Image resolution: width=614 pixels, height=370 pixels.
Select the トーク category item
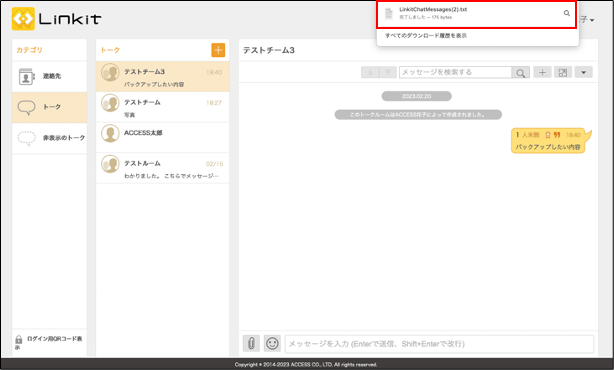point(49,107)
